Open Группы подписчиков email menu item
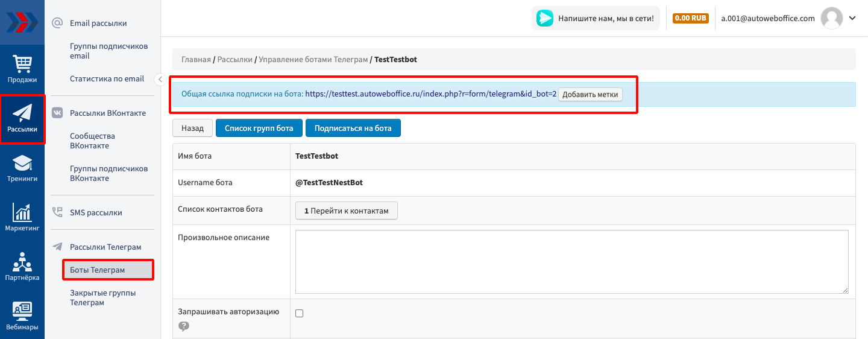 108,51
